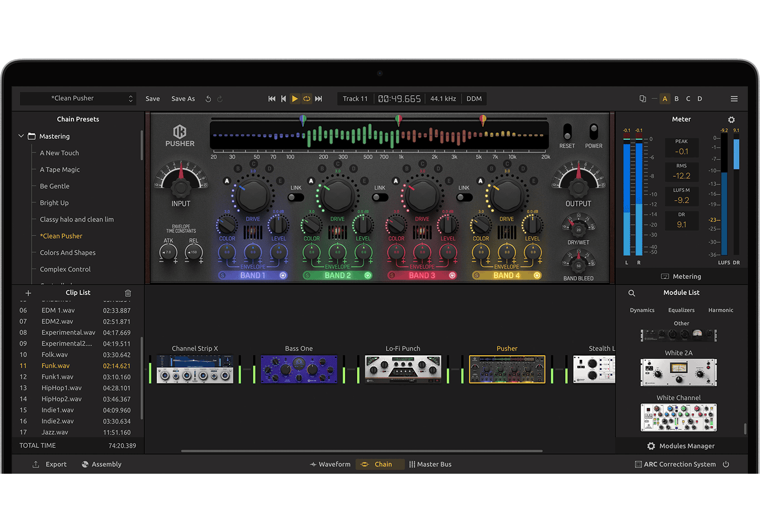This screenshot has width=760, height=532.
Task: Click the OUTPUT gain knob
Action: (x=579, y=188)
